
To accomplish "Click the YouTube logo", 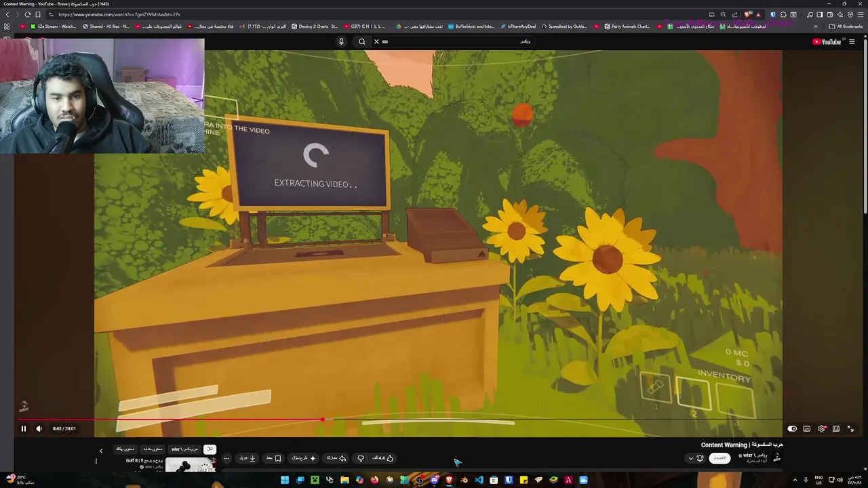I will (x=827, y=41).
